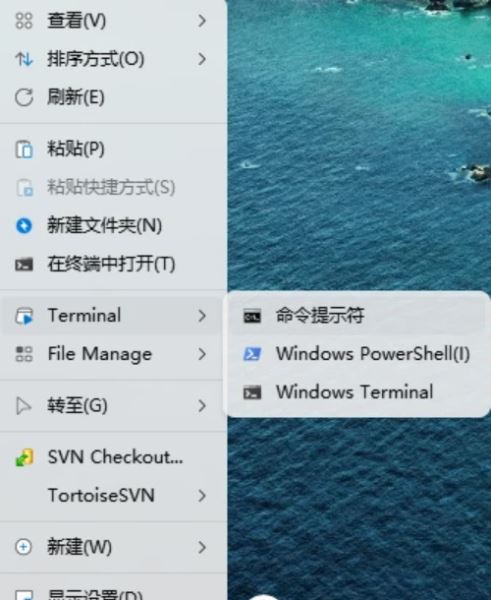Click the 排序方式(O) label text

[x=96, y=59]
